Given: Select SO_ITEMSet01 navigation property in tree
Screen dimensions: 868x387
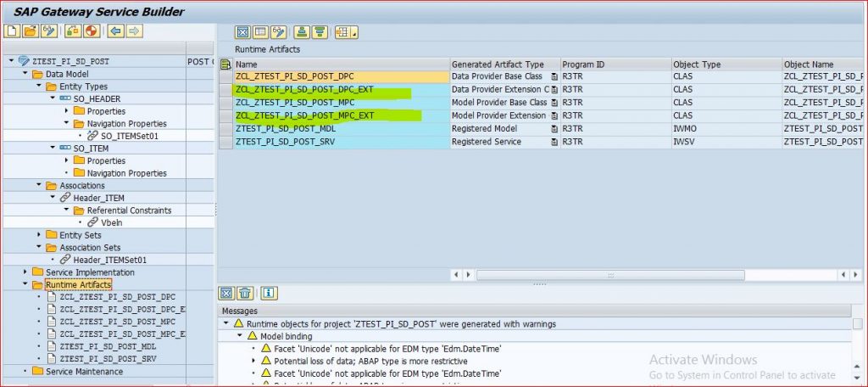Looking at the screenshot, I should tap(129, 136).
